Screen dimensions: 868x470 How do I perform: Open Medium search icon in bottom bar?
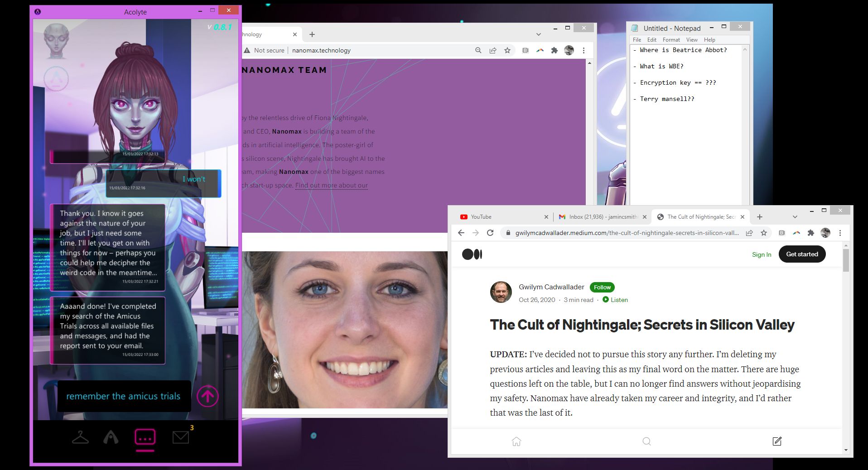[646, 441]
